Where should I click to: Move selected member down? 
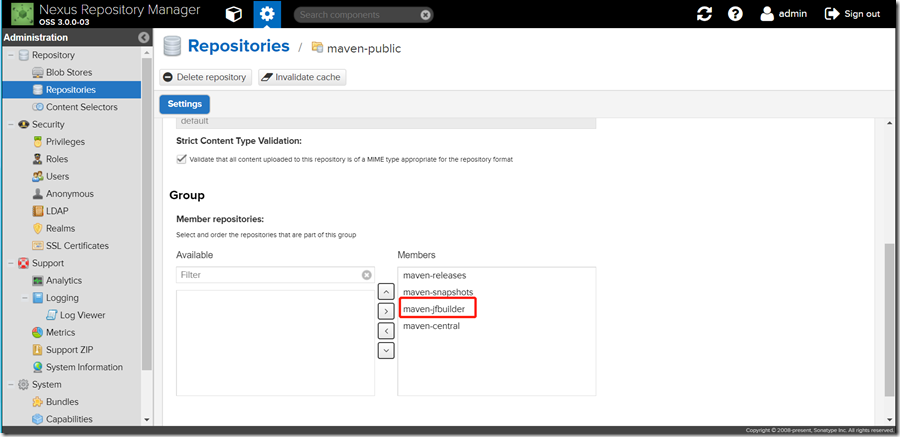tap(386, 350)
